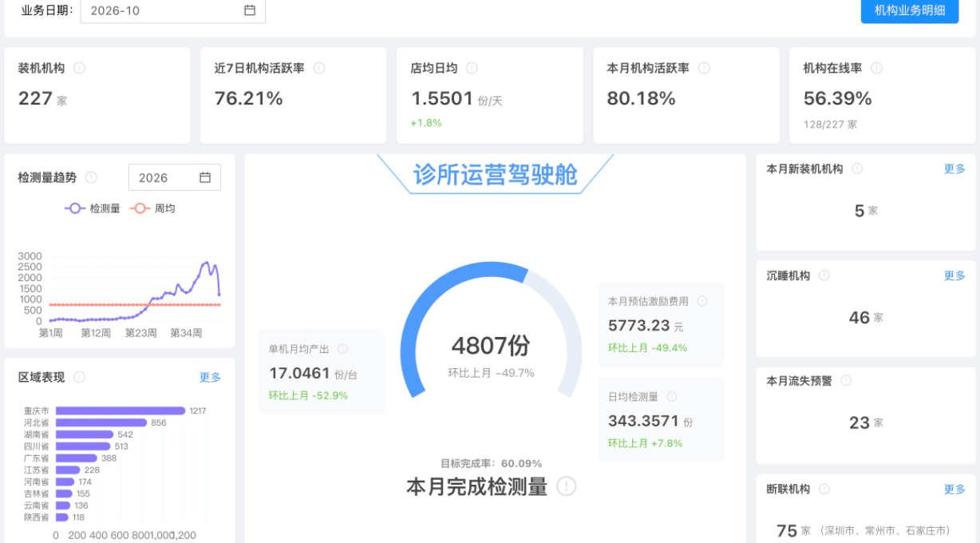The width and height of the screenshot is (980, 543).
Task: Click the 343.3571 份 daily value
Action: [x=650, y=421]
